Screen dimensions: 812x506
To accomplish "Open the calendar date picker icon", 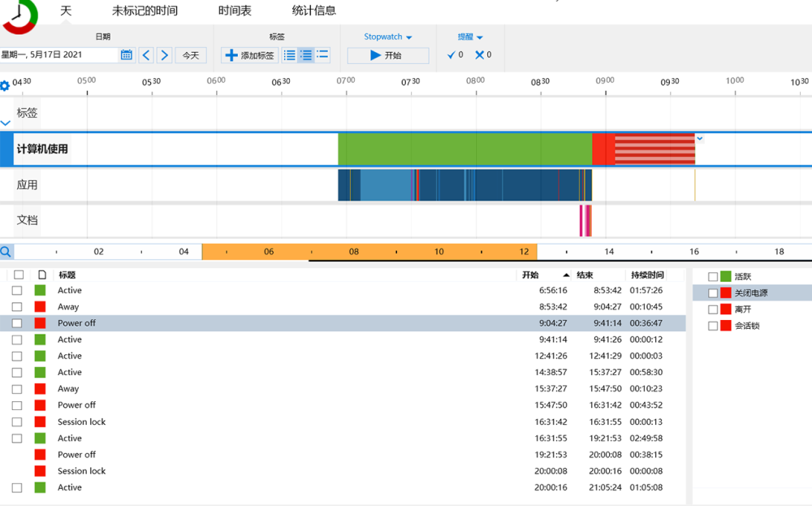I will 127,55.
